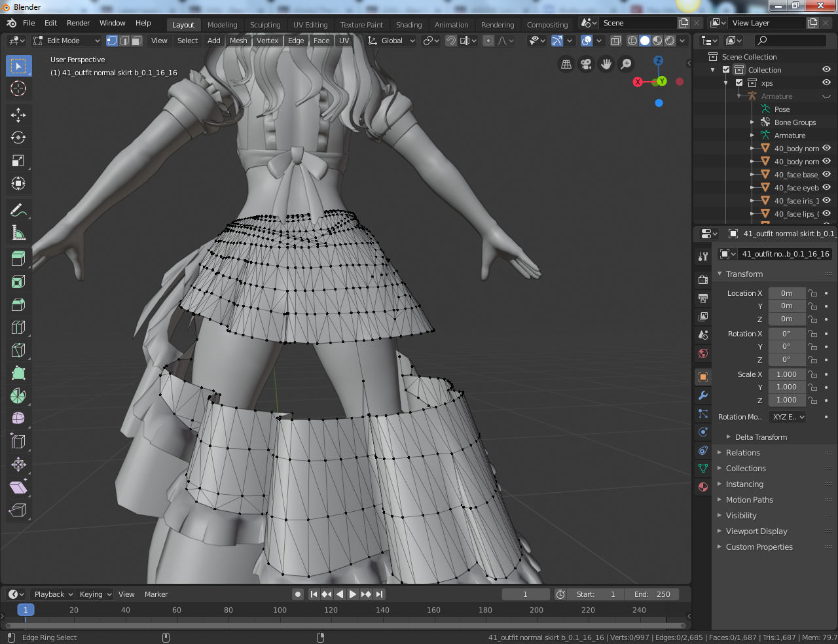838x644 pixels.
Task: Toggle proportional editing
Action: [x=488, y=41]
